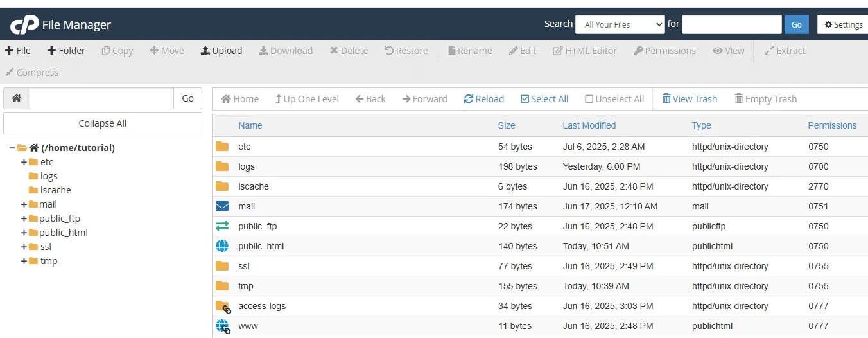Focus the search text field
This screenshot has height=338, width=868.
coord(732,24)
